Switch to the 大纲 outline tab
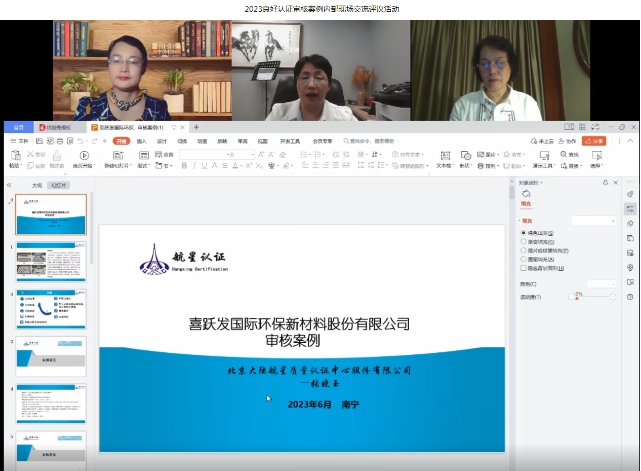The image size is (641, 471). pyautogui.click(x=36, y=185)
